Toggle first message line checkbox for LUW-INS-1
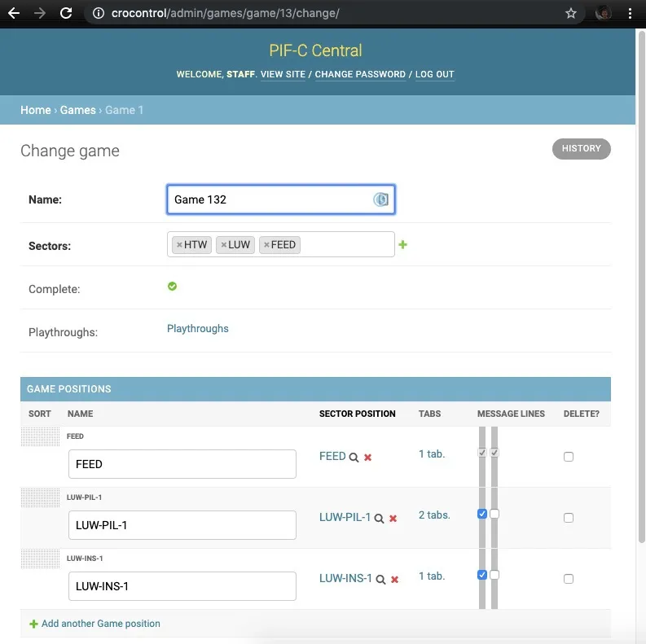The width and height of the screenshot is (646, 644). point(482,575)
